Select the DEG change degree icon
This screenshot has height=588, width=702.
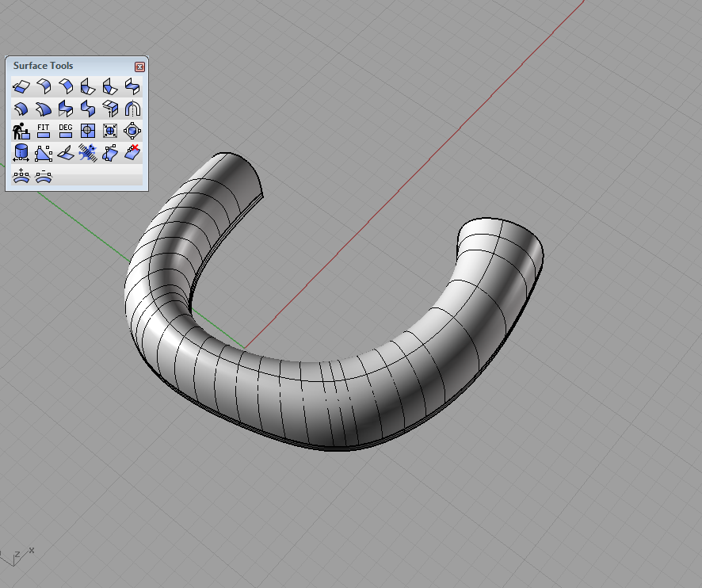pyautogui.click(x=66, y=131)
